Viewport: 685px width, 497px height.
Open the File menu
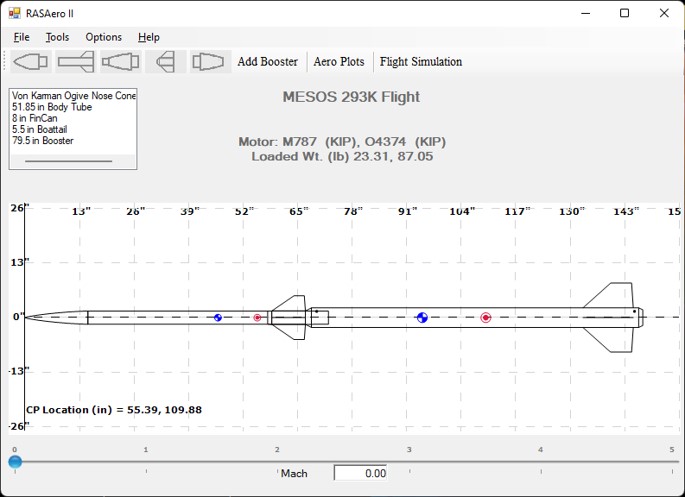pos(21,37)
